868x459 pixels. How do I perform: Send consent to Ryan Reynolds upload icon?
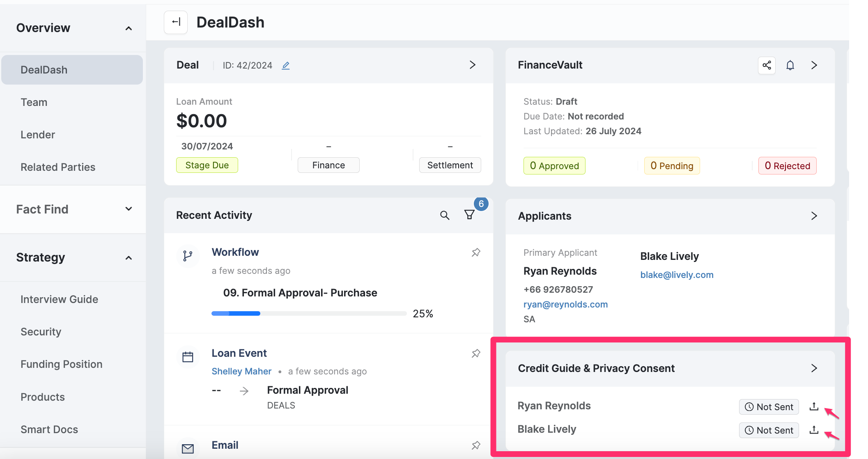[814, 406]
